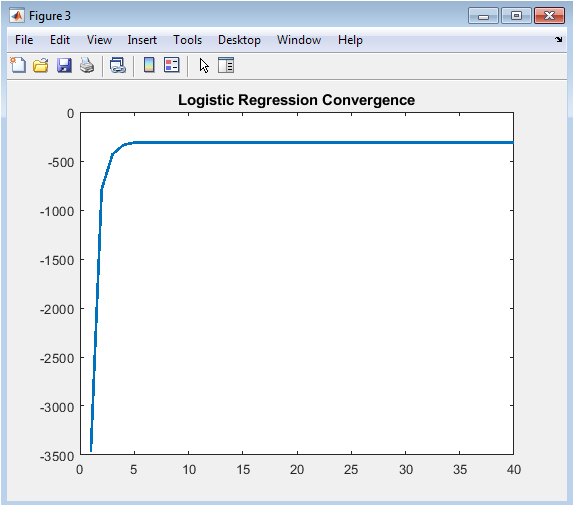Image resolution: width=574 pixels, height=506 pixels.
Task: Click the Figure 3 window title text
Action: (x=50, y=16)
